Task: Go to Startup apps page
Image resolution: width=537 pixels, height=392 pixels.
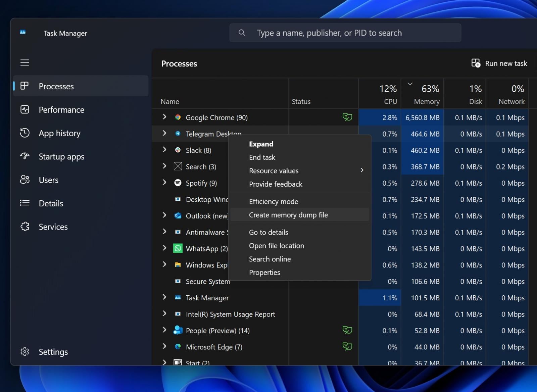Action: pos(61,157)
